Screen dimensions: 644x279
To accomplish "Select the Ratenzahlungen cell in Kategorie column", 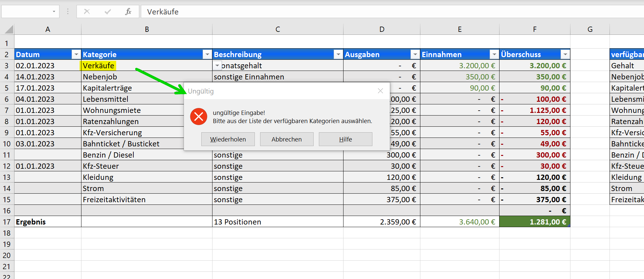I will point(132,121).
